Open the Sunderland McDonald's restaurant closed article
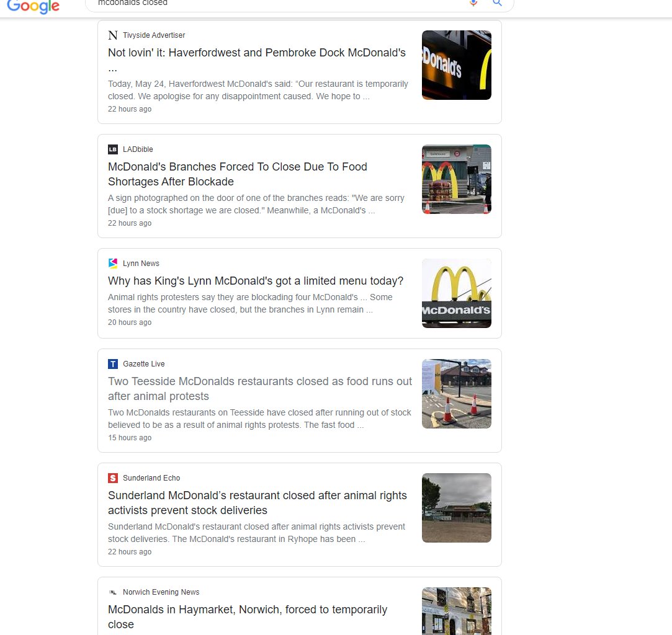672x635 pixels. 258,502
